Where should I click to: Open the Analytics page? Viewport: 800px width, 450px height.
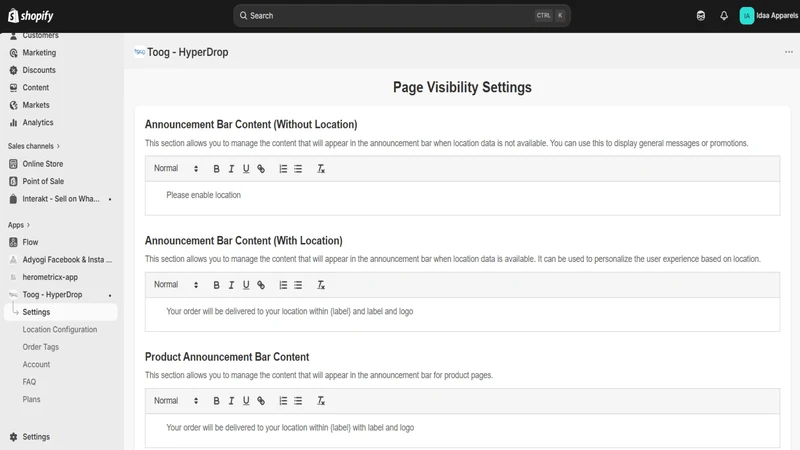coord(38,122)
